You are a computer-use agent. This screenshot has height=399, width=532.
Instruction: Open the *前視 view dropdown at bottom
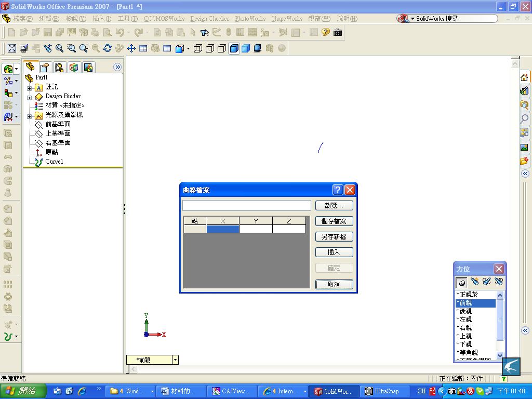click(x=175, y=360)
